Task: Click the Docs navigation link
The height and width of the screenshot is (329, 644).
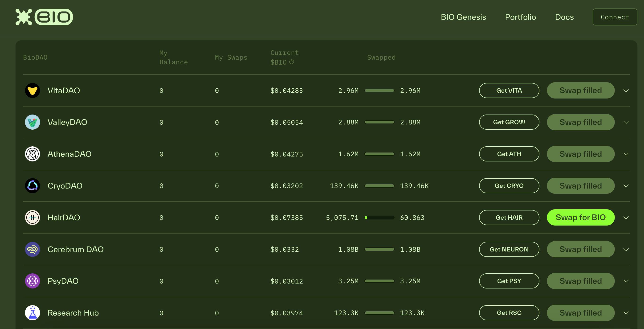Action: 564,17
